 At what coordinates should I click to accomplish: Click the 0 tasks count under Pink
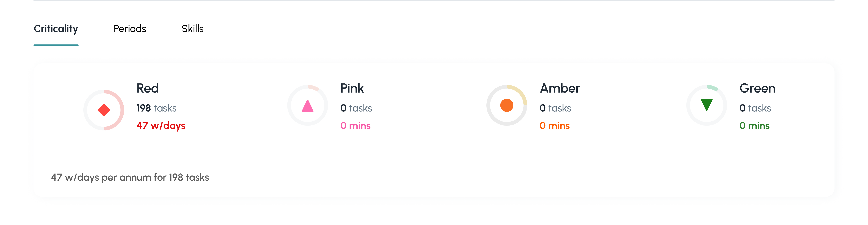(356, 108)
